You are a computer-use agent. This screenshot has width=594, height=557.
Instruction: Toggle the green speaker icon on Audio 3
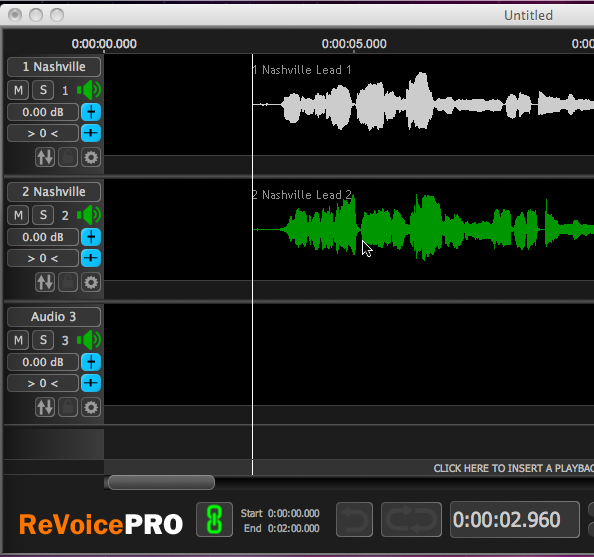[x=89, y=340]
